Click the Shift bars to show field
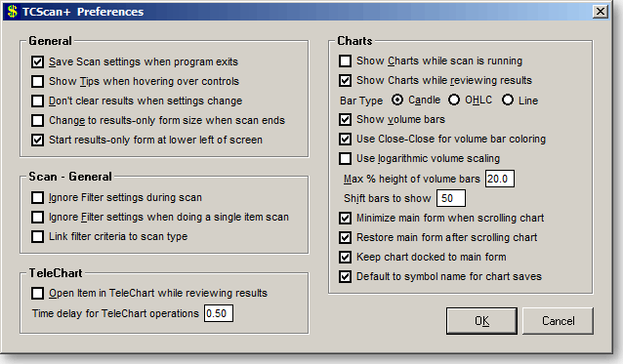The height and width of the screenshot is (364, 623). [x=451, y=198]
